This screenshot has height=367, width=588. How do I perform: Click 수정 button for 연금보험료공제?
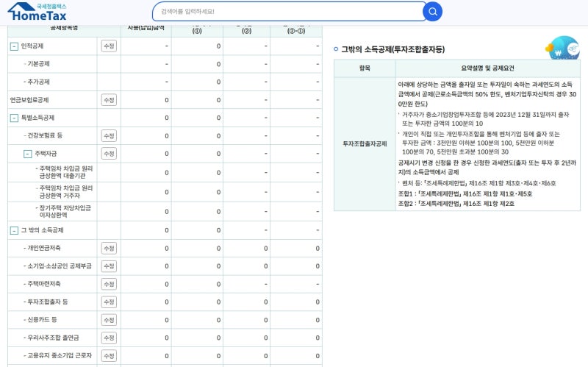[109, 100]
